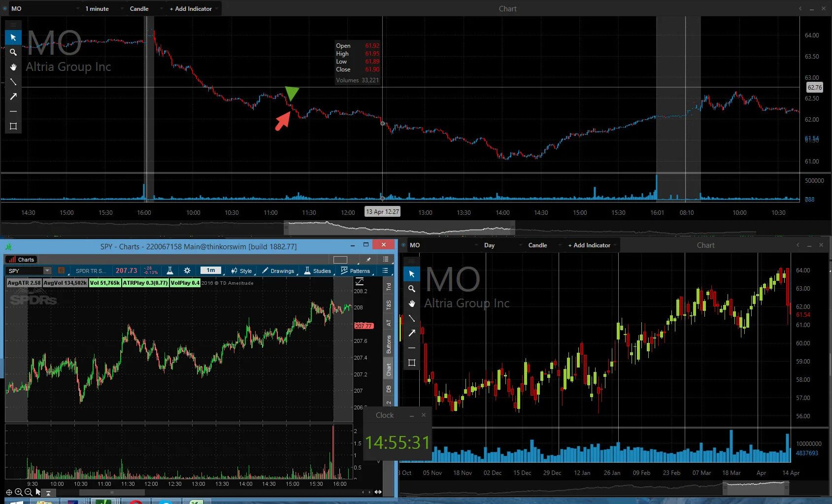This screenshot has width=832, height=504.
Task: Select the horizontal line tool in top MO chart
Action: pos(13,111)
